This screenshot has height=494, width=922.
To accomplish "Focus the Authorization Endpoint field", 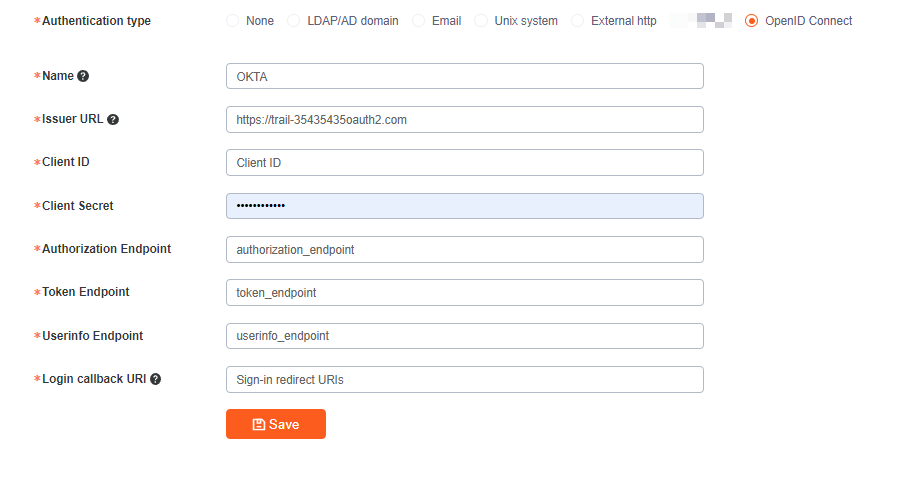I will pyautogui.click(x=465, y=249).
